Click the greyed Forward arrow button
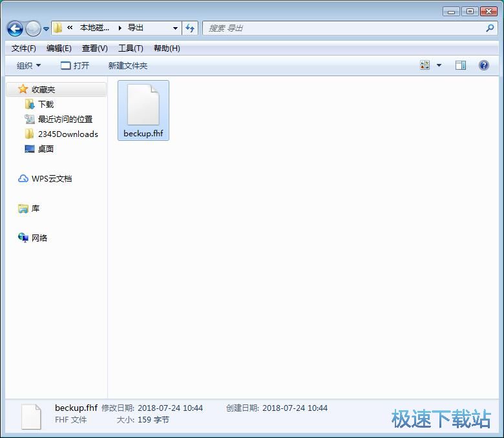The width and height of the screenshot is (504, 438). [33, 28]
